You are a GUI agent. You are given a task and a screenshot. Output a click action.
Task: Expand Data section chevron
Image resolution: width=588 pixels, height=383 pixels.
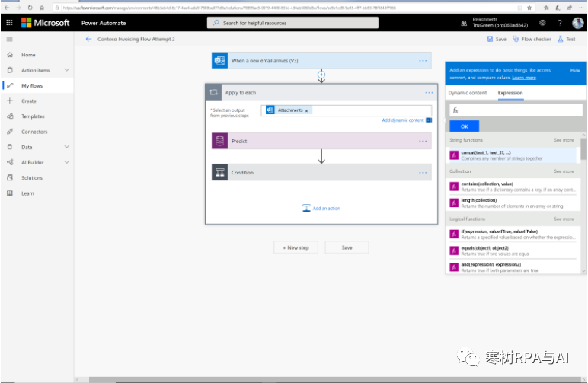point(67,147)
